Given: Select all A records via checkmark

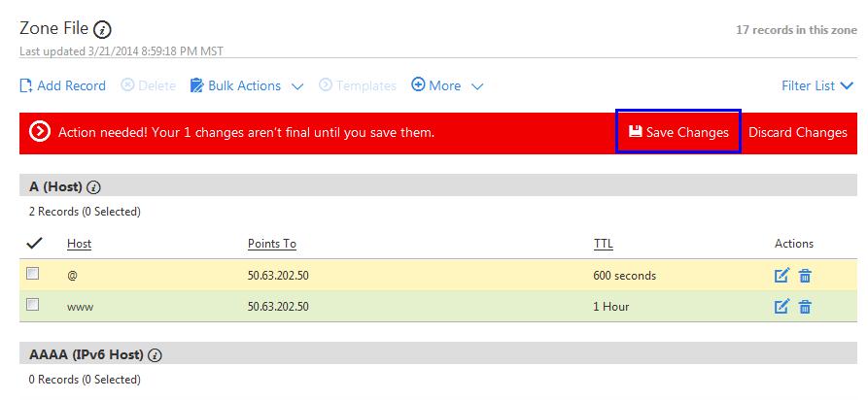Looking at the screenshot, I should click(33, 243).
